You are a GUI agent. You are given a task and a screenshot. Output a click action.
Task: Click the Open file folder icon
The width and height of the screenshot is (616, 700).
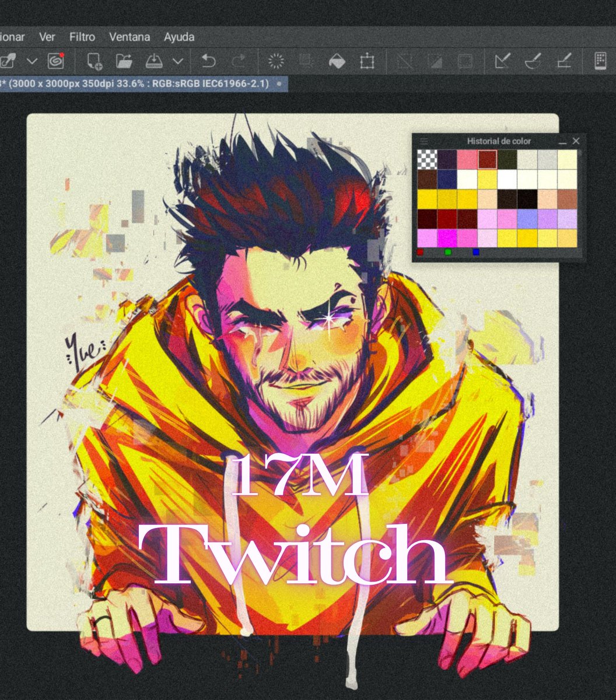124,61
